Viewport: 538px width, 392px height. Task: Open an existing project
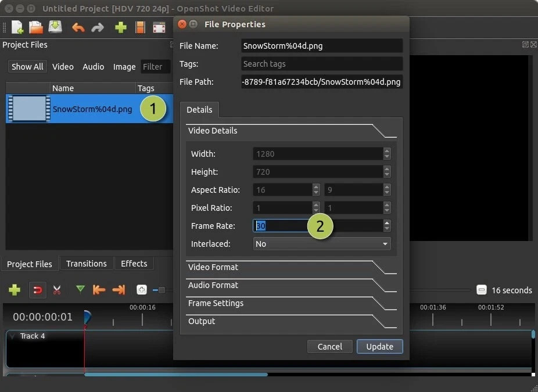point(35,27)
